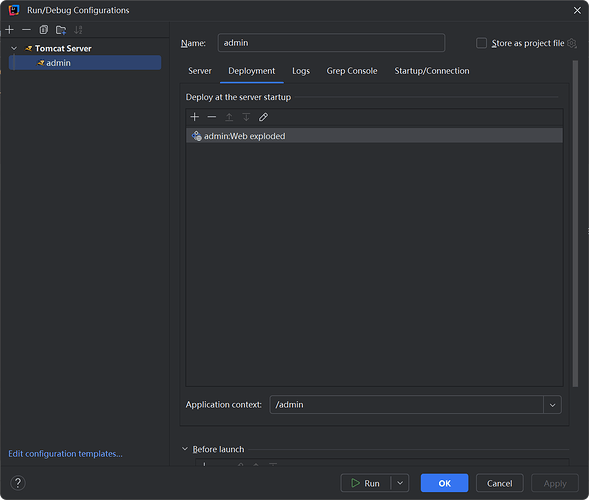The image size is (589, 500).
Task: Focus the Name input field
Action: 331,43
